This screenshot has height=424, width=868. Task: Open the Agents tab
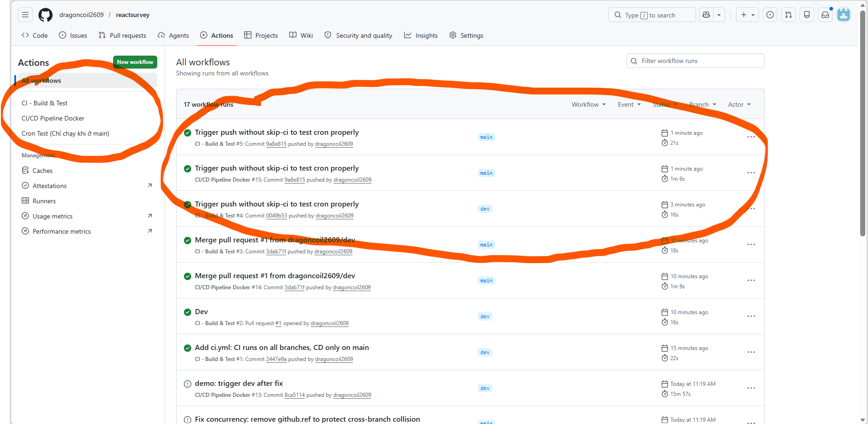point(173,35)
